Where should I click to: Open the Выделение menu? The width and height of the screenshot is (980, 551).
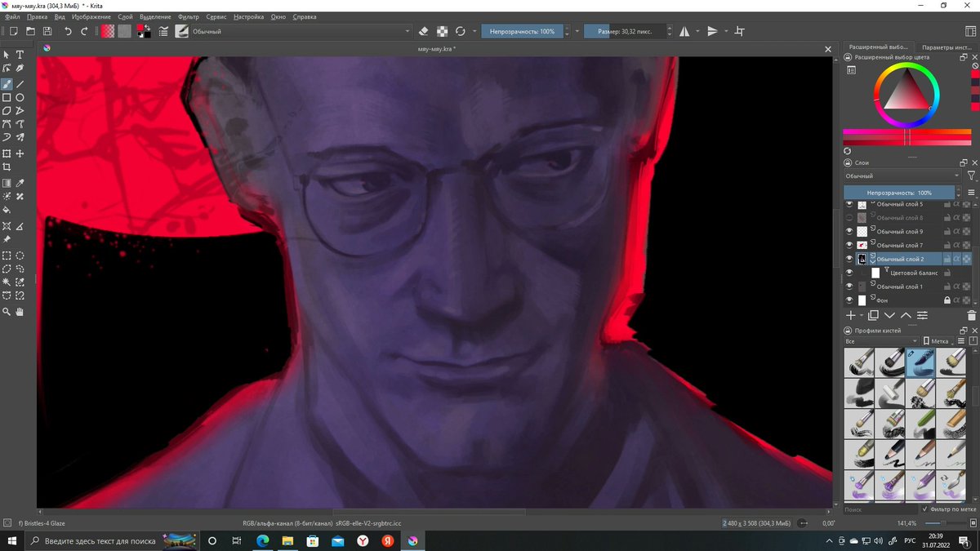click(155, 16)
